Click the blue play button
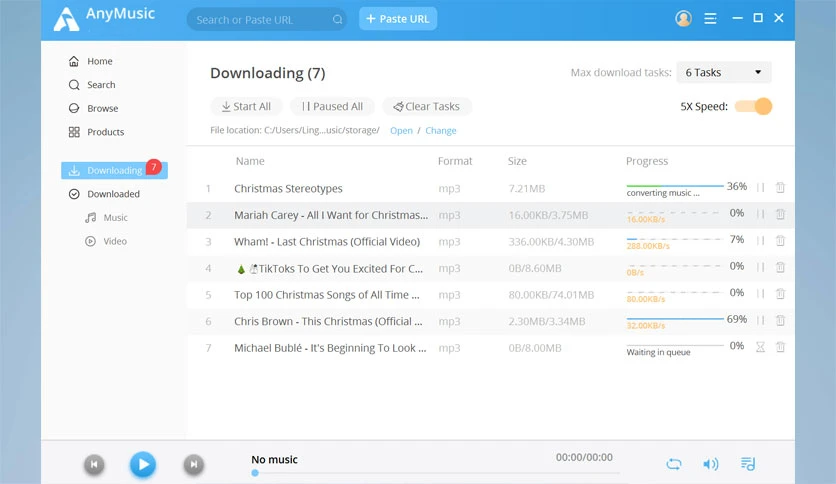Screen dimensions: 836x484 tap(143, 464)
